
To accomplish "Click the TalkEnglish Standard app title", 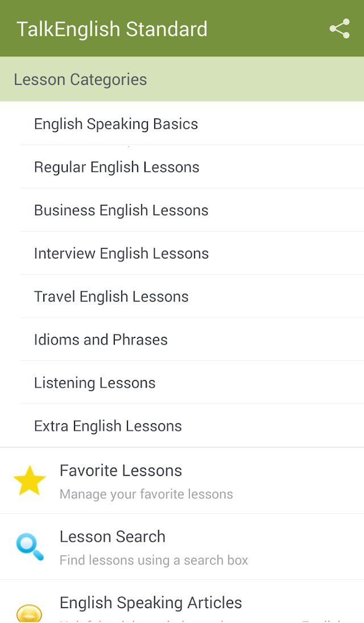I will pyautogui.click(x=112, y=29).
